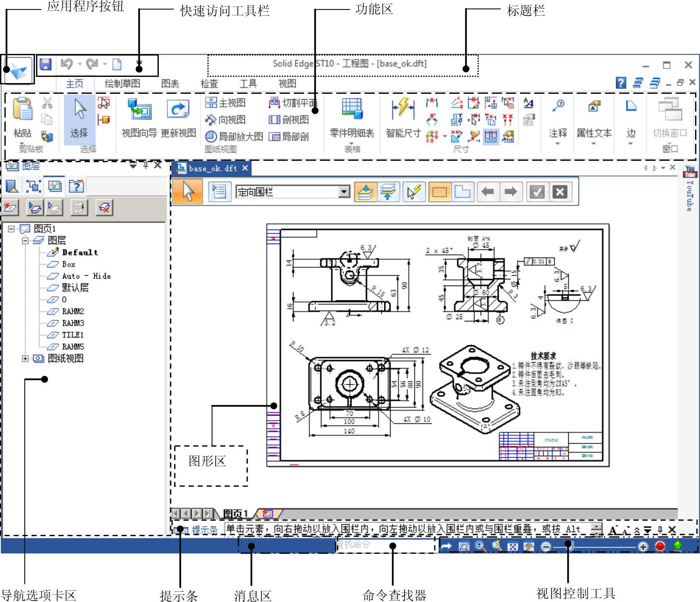The image size is (700, 602).
Task: Toggle the polygon fence mode
Action: click(463, 192)
